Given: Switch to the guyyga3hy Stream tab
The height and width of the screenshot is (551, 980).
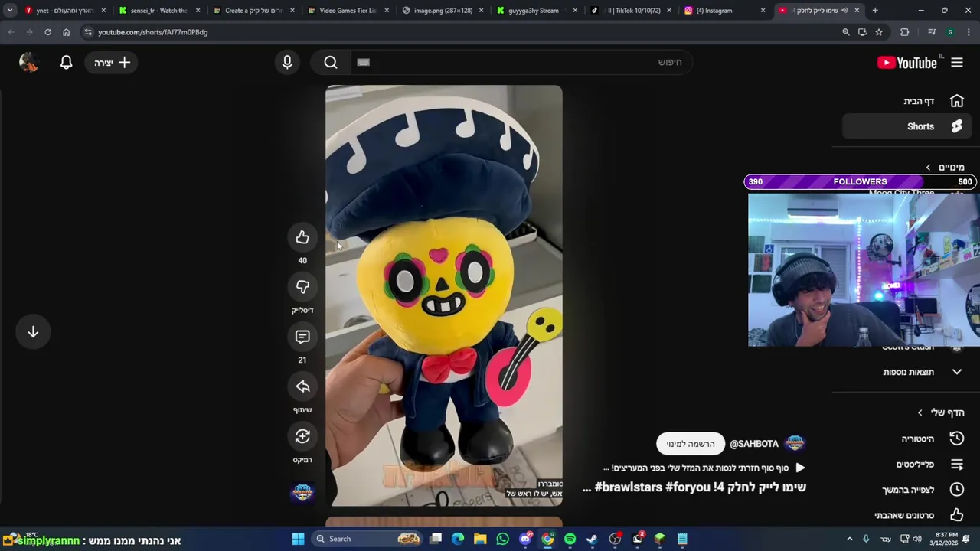Looking at the screenshot, I should [x=537, y=11].
